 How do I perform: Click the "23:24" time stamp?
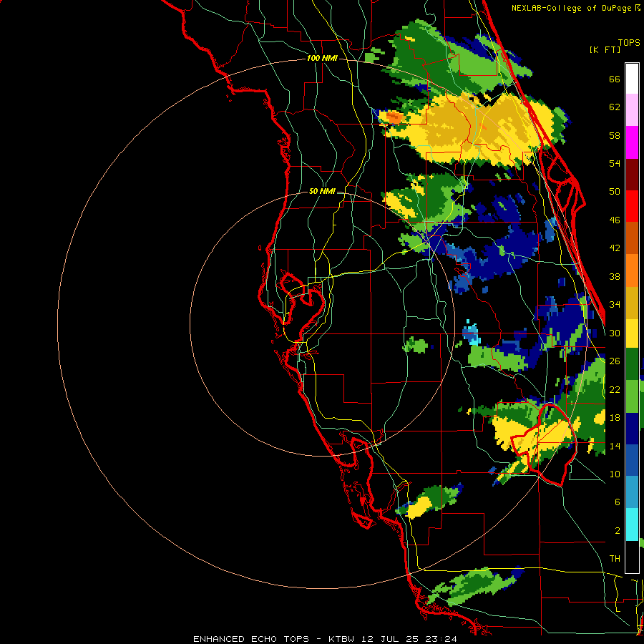click(x=442, y=639)
